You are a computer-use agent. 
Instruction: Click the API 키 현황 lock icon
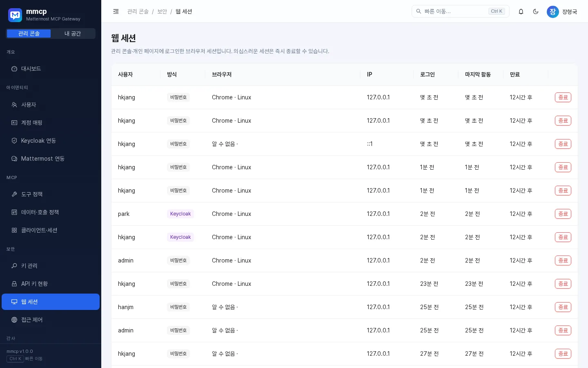[14, 284]
